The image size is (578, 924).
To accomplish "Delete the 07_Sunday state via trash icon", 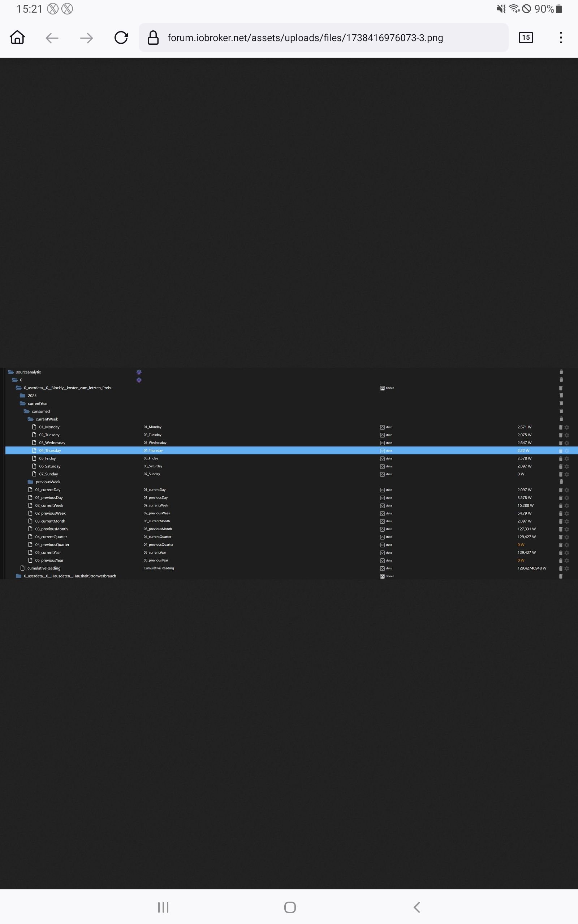I will pyautogui.click(x=561, y=474).
